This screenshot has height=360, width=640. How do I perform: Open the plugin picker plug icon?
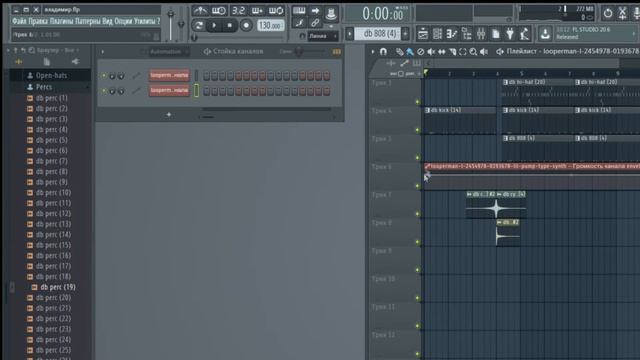[x=510, y=34]
